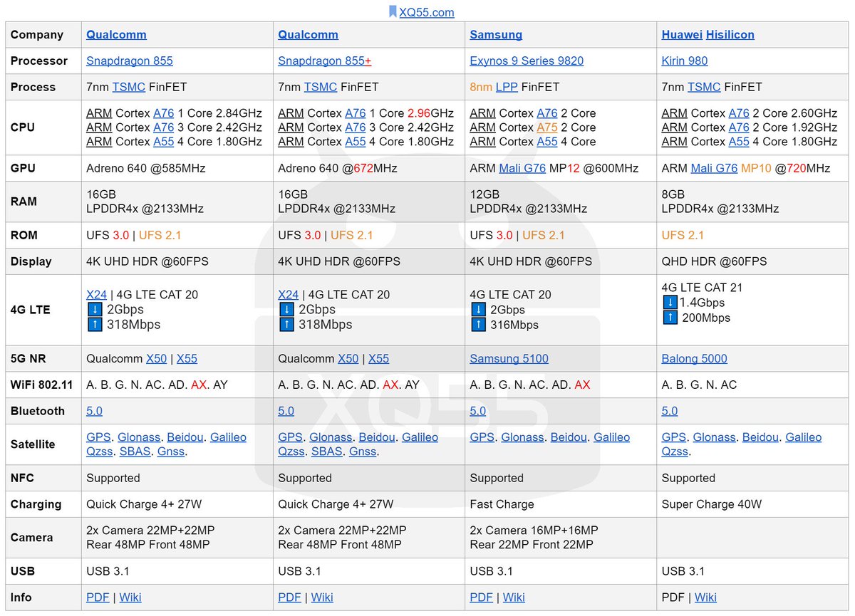Select the '2x Camera 16MP+16MP' text

point(534,531)
